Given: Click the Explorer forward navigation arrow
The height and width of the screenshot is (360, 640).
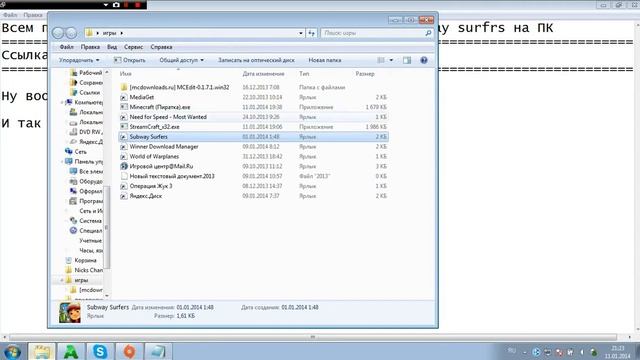Looking at the screenshot, I should click(x=71, y=33).
